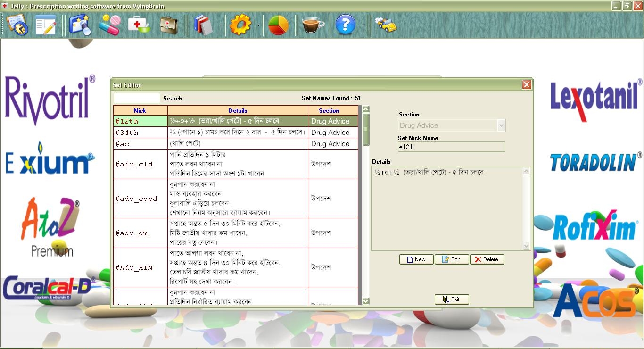
Task: Click the Details box scroll down arrow
Action: [x=527, y=246]
